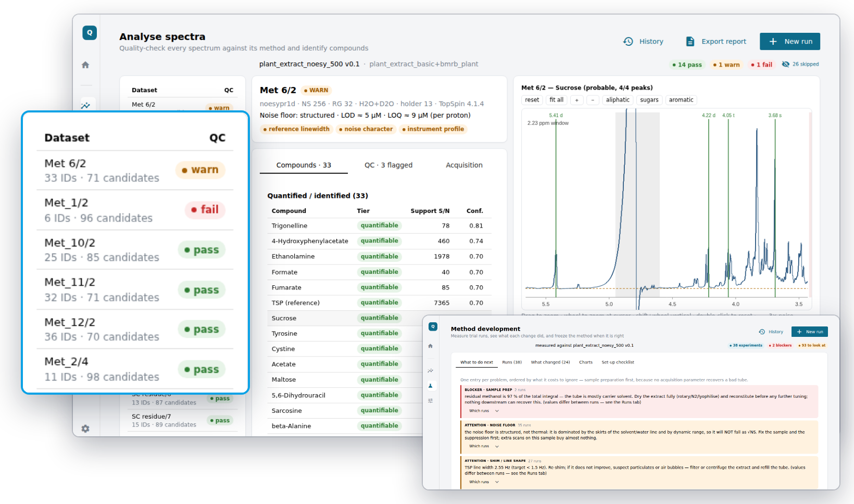Select the Met_12/2 dataset row

(135, 329)
